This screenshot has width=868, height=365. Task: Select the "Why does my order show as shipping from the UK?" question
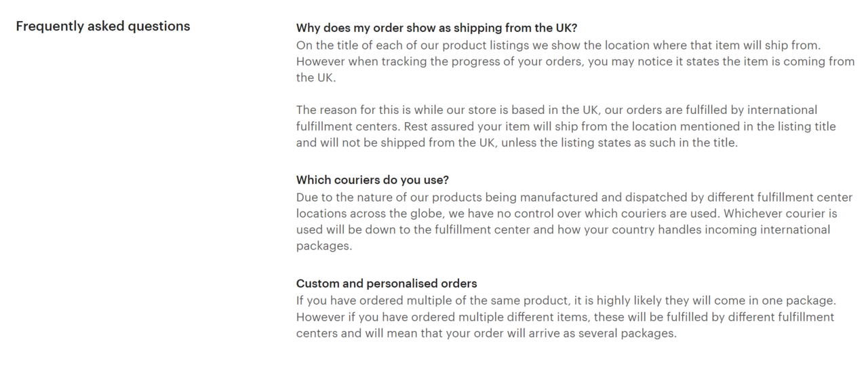coord(436,28)
